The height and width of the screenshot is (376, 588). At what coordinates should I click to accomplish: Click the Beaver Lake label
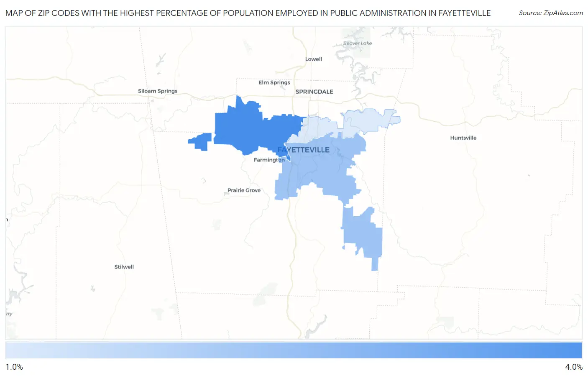click(357, 43)
